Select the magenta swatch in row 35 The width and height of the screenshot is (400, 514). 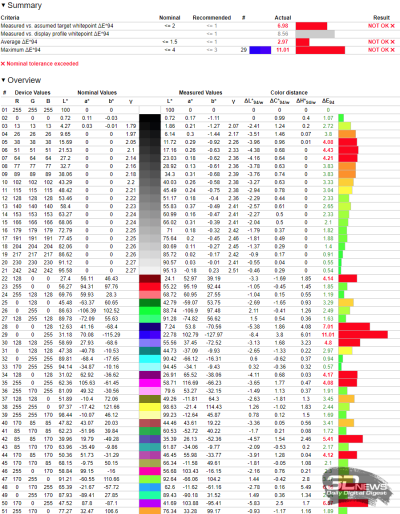[x=150, y=383]
